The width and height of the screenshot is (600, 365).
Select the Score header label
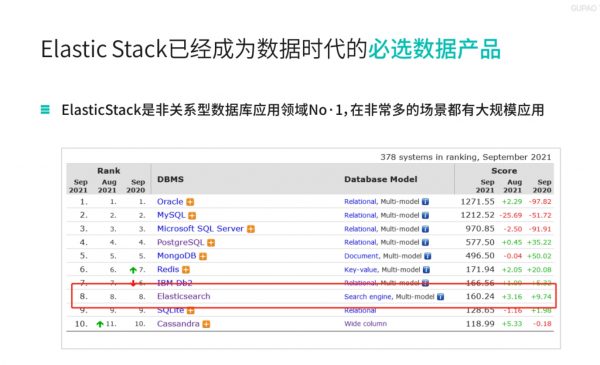point(504,171)
